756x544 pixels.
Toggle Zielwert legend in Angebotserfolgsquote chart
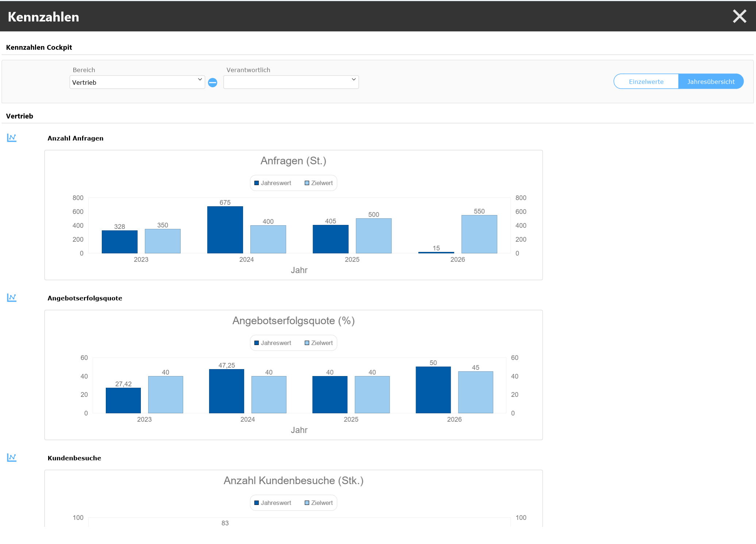coord(319,343)
